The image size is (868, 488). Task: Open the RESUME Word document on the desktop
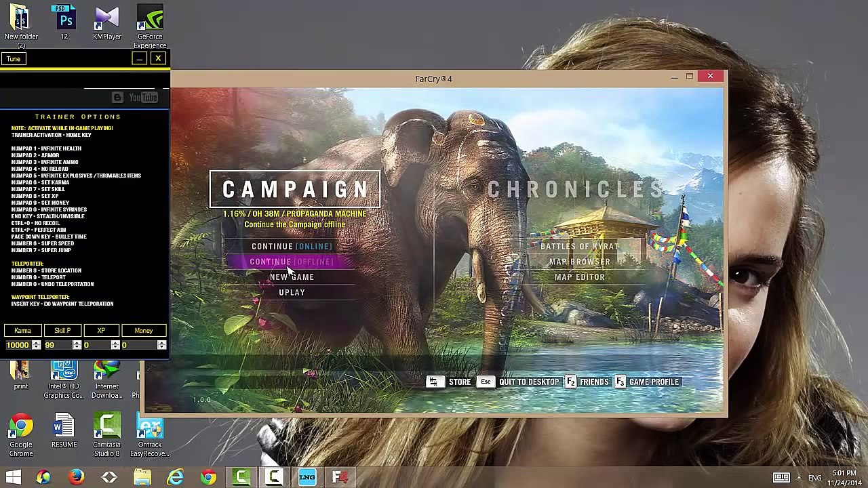pos(64,431)
